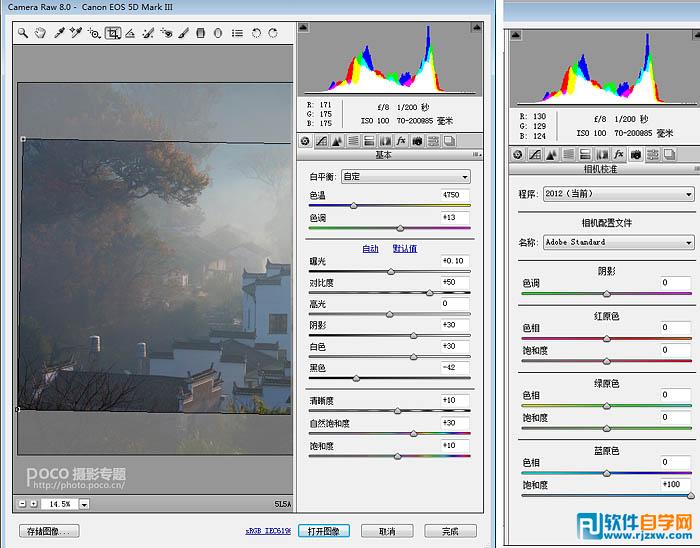Open sRGB workflow options link
This screenshot has height=548, width=700.
(268, 531)
